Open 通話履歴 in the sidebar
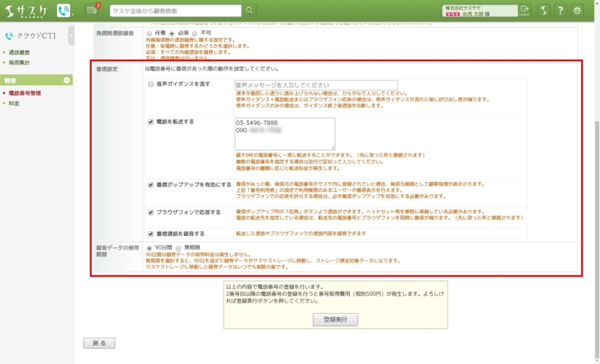The height and width of the screenshot is (364, 600). [x=19, y=53]
